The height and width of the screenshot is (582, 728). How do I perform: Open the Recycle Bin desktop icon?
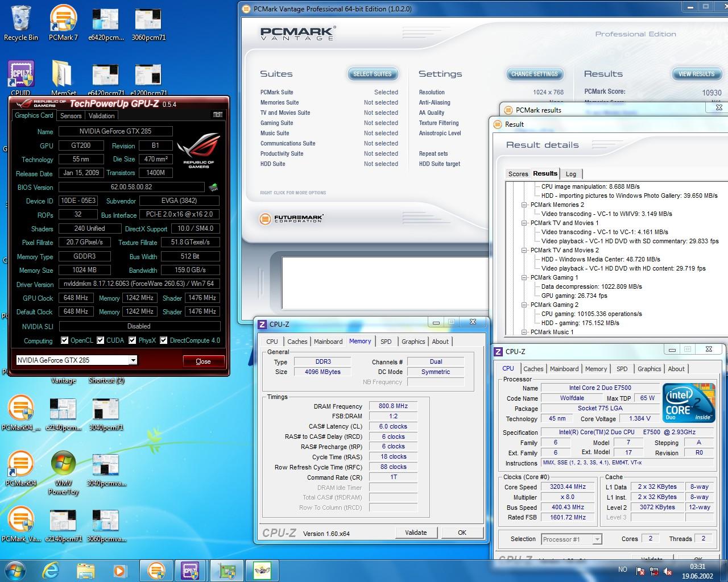coord(21,23)
